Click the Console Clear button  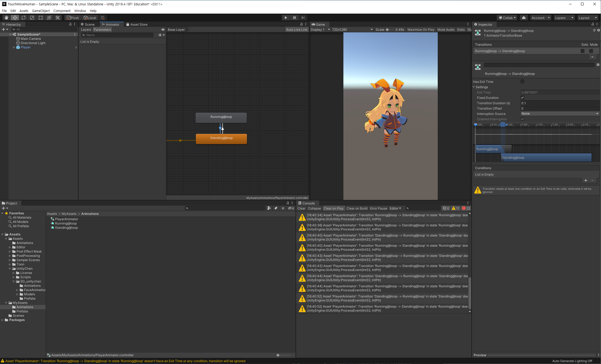[x=301, y=208]
